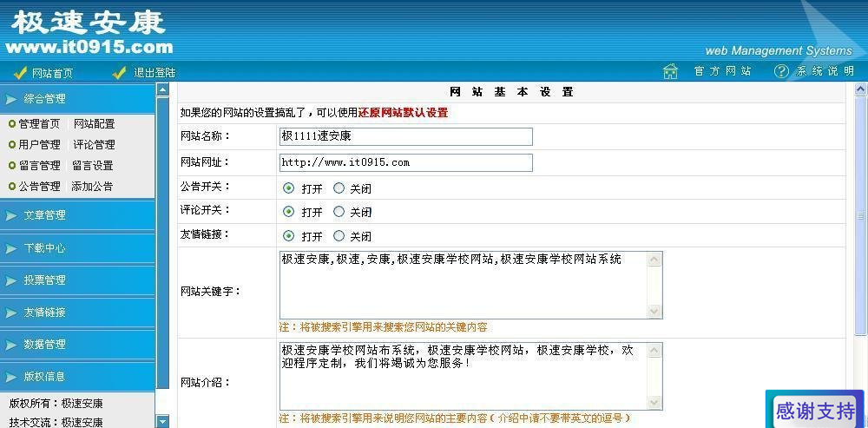Click 退出登陆 to log out
This screenshot has height=428, width=868.
(155, 73)
